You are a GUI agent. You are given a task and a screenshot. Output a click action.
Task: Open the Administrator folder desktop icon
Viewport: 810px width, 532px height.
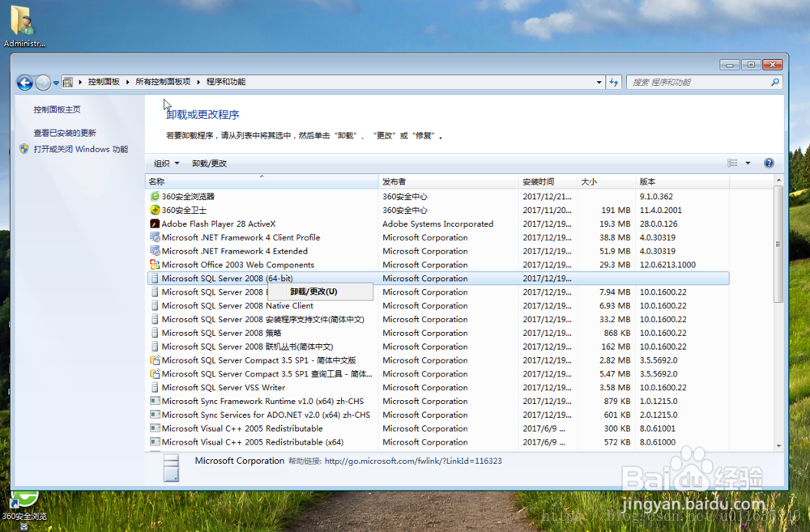[x=23, y=26]
